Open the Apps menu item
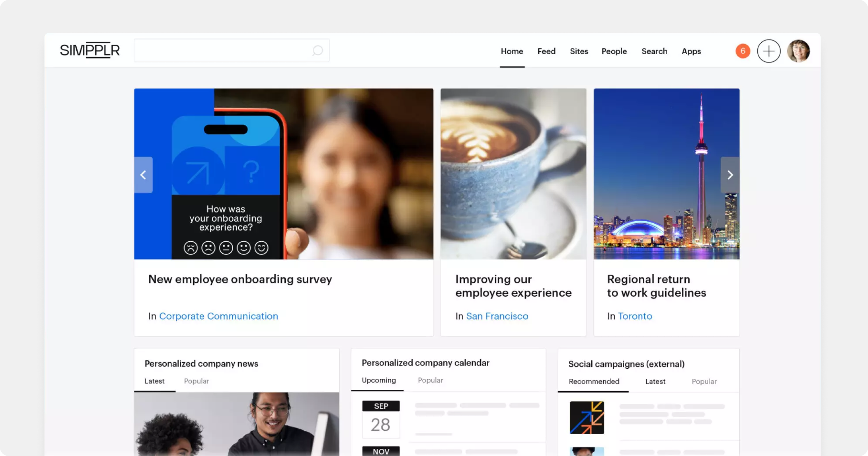This screenshot has width=868, height=456. (x=691, y=51)
